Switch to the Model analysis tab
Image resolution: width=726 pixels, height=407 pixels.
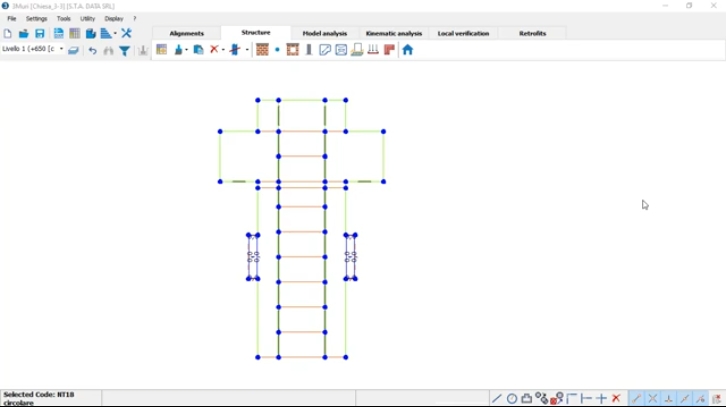(x=325, y=33)
